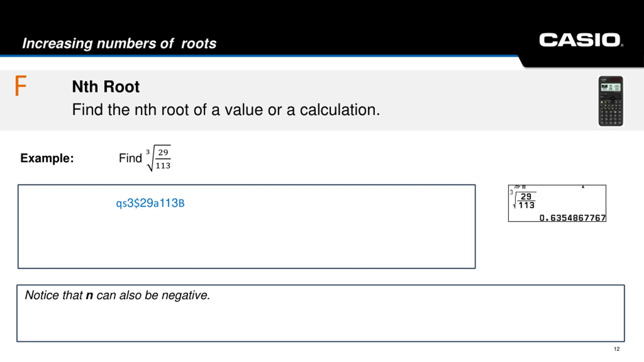
Task: Select the blue keystroke text qs3$29a113B
Action: pos(150,203)
